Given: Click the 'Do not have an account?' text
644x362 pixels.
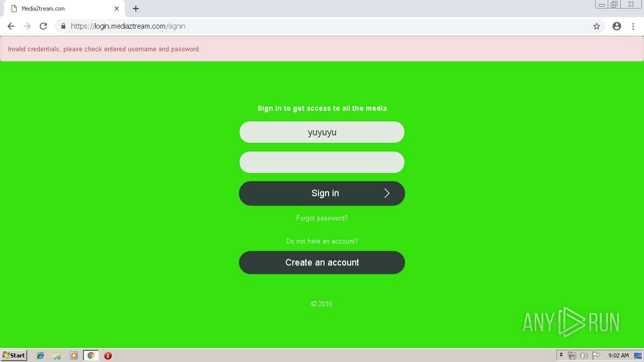Looking at the screenshot, I should [x=322, y=241].
